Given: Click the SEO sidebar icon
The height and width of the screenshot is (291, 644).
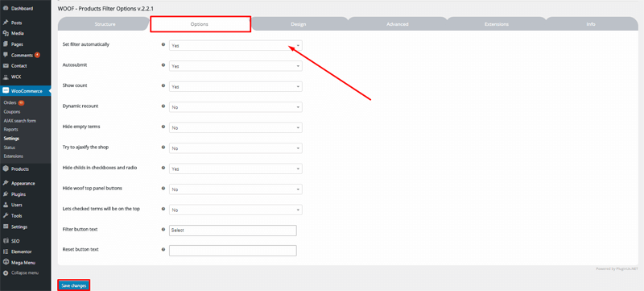Looking at the screenshot, I should coord(6,241).
